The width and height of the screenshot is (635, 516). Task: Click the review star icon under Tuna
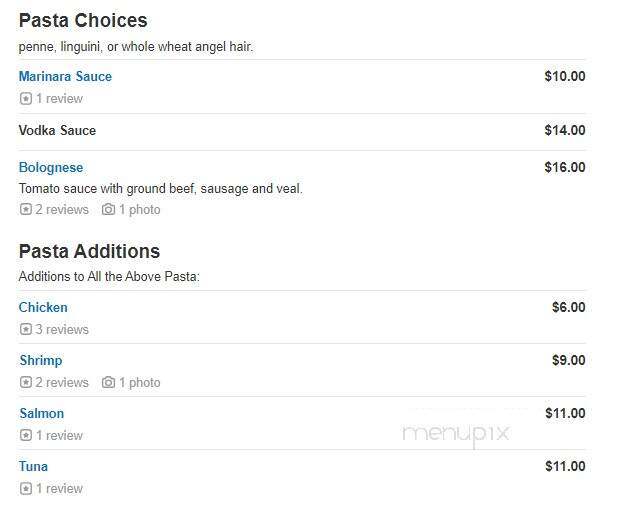tap(26, 488)
